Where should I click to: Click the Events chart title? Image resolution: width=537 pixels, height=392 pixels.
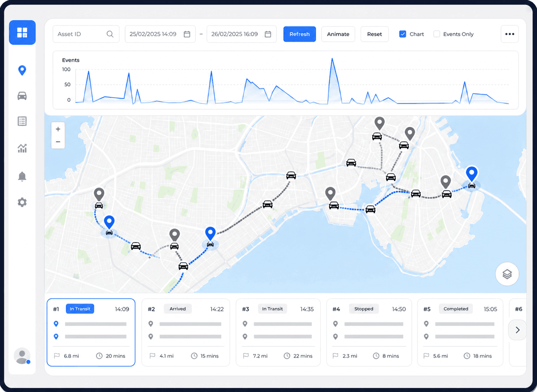tap(71, 60)
